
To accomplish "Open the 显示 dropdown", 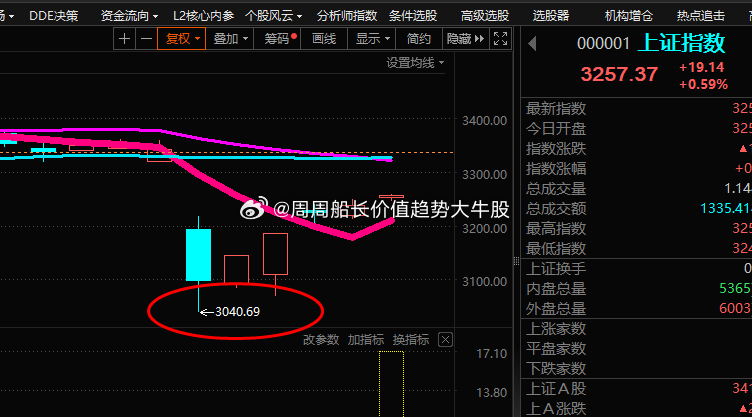I will (372, 38).
